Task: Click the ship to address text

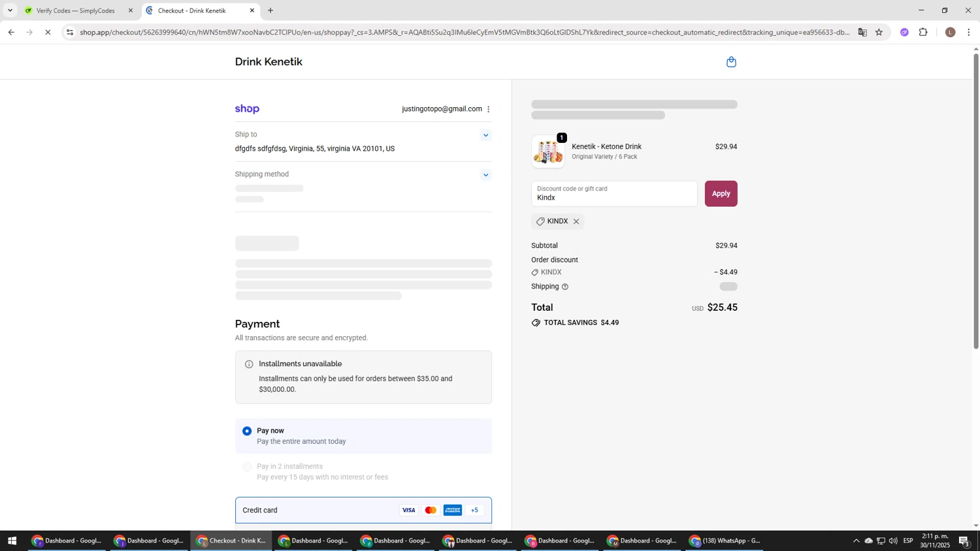Action: (315, 149)
